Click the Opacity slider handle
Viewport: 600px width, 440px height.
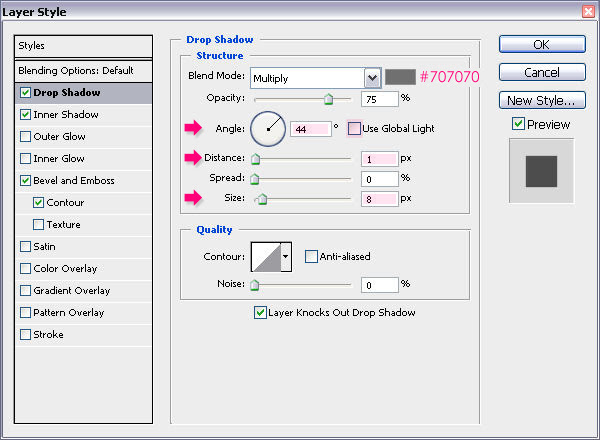point(328,99)
